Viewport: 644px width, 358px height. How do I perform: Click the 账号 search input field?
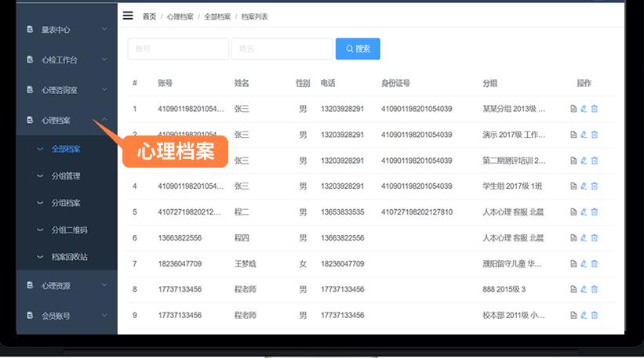coord(178,49)
